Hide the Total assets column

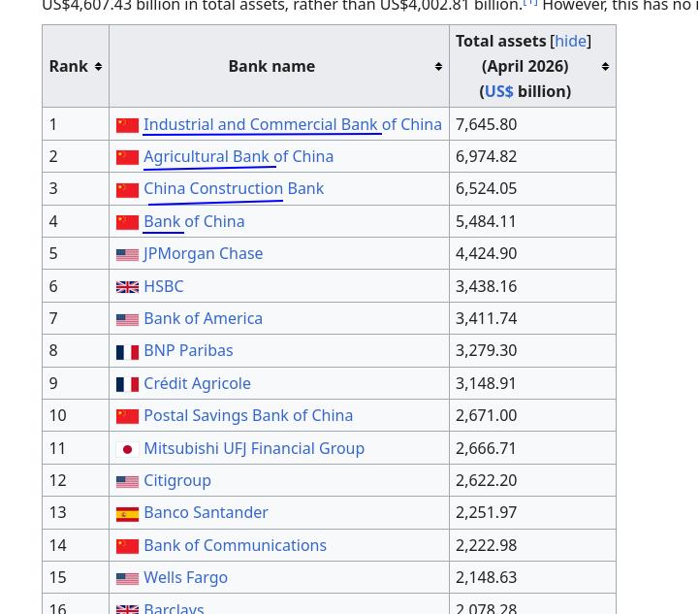pos(570,41)
